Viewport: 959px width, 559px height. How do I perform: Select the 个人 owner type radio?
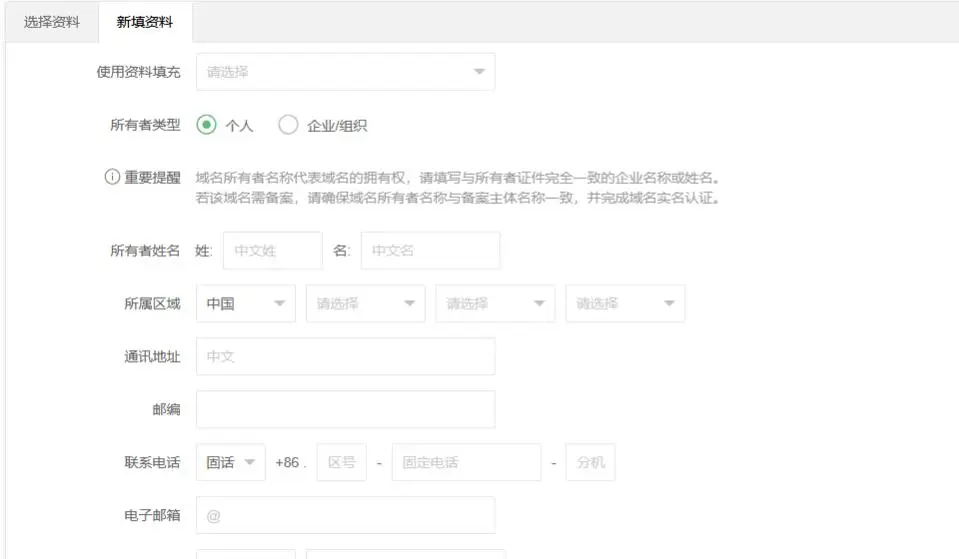point(207,125)
